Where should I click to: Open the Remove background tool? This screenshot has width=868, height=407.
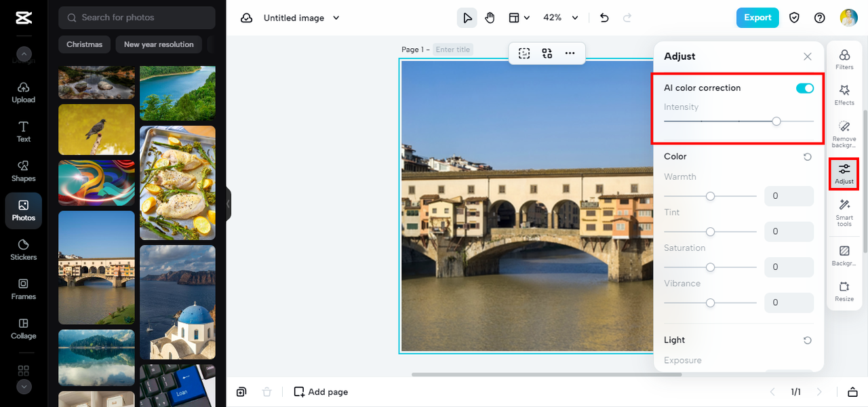844,134
